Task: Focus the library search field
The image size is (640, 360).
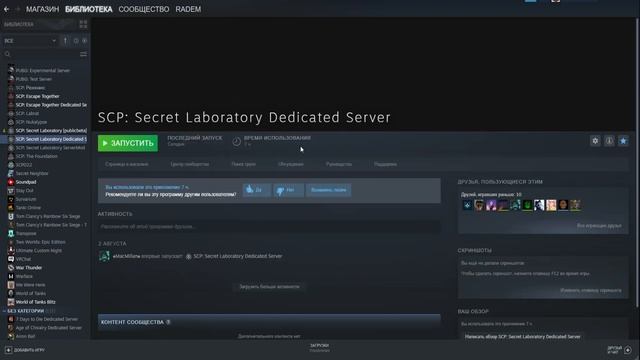Action: 41,54
